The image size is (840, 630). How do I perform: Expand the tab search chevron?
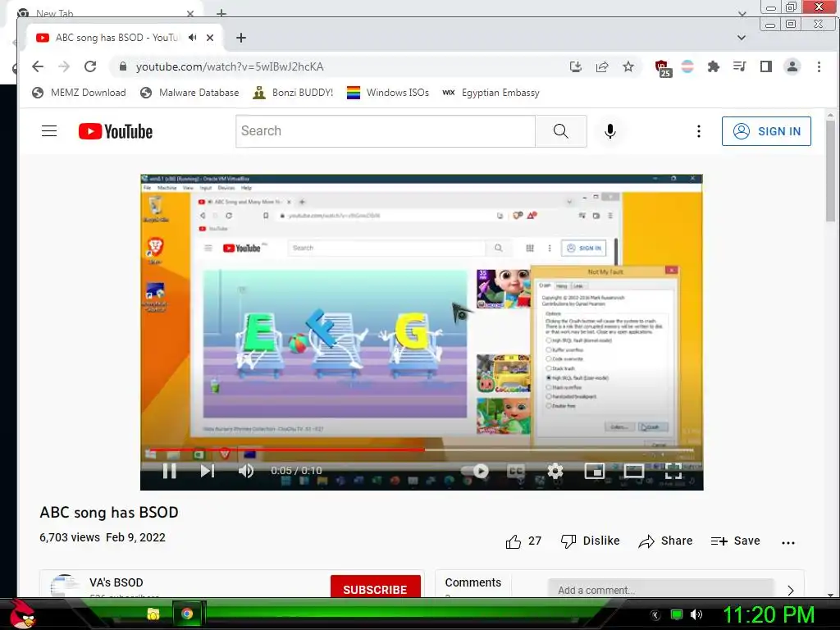tap(742, 38)
